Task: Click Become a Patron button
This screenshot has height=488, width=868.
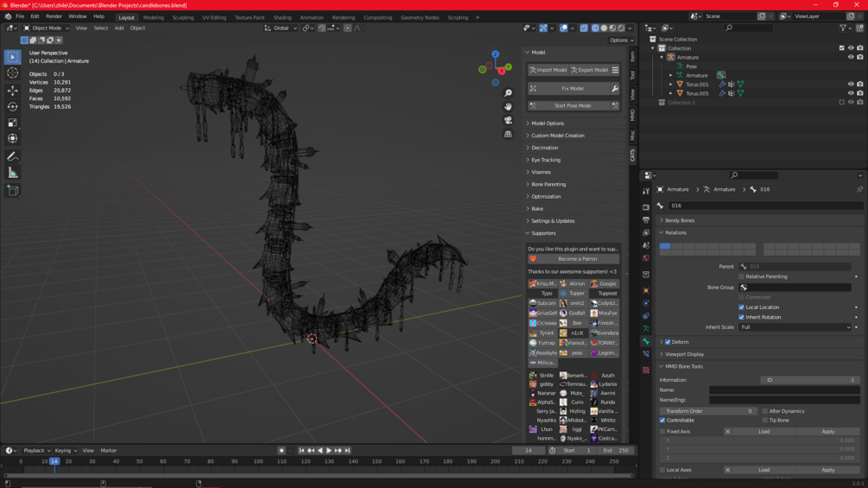Action: 573,259
